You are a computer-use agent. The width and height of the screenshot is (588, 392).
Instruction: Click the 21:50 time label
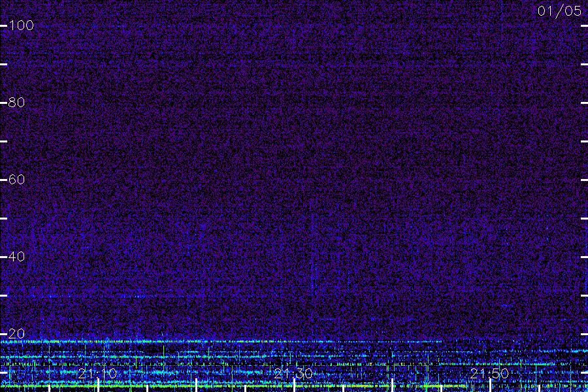pyautogui.click(x=489, y=374)
